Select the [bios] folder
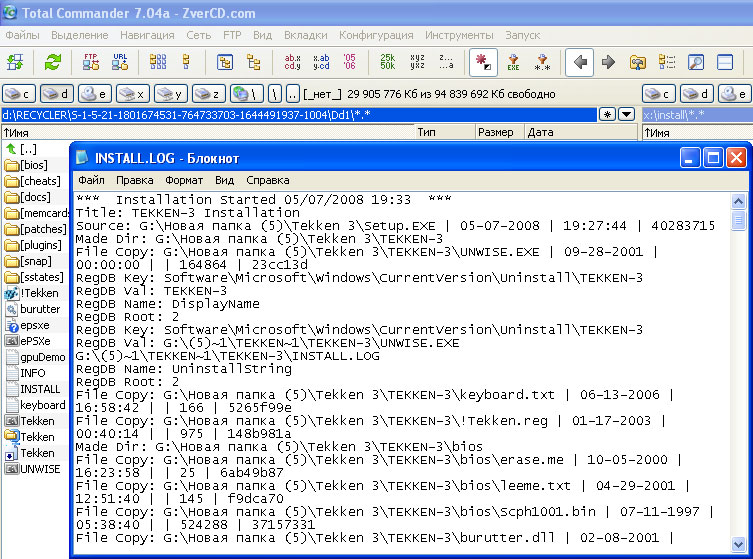 tap(26, 165)
